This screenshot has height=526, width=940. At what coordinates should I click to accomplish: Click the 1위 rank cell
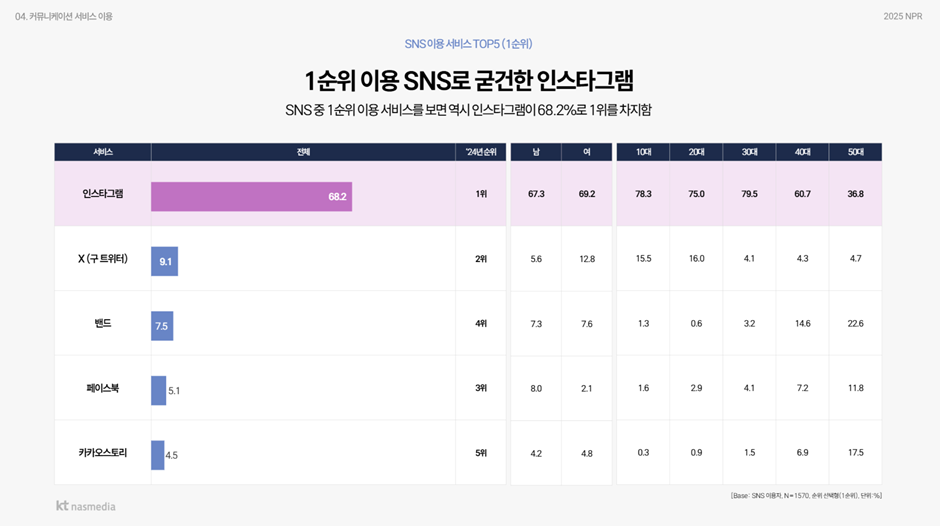tap(481, 194)
